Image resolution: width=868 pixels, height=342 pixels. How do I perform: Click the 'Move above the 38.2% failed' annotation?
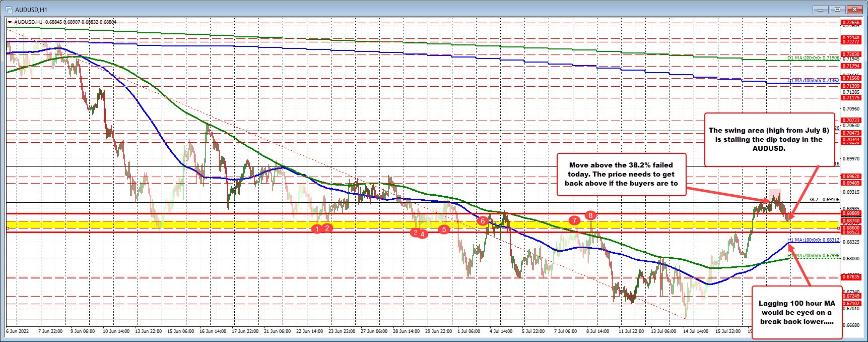coord(621,174)
